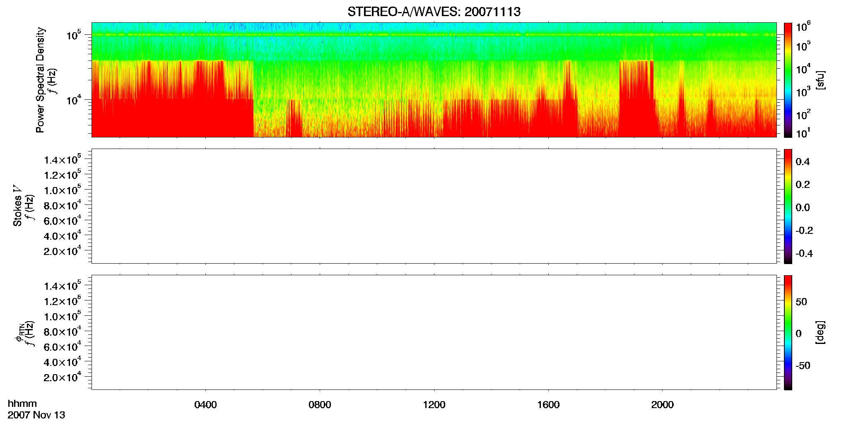The height and width of the screenshot is (447, 868).
Task: Click the [deg] colorbar unit label
Action: click(x=820, y=332)
